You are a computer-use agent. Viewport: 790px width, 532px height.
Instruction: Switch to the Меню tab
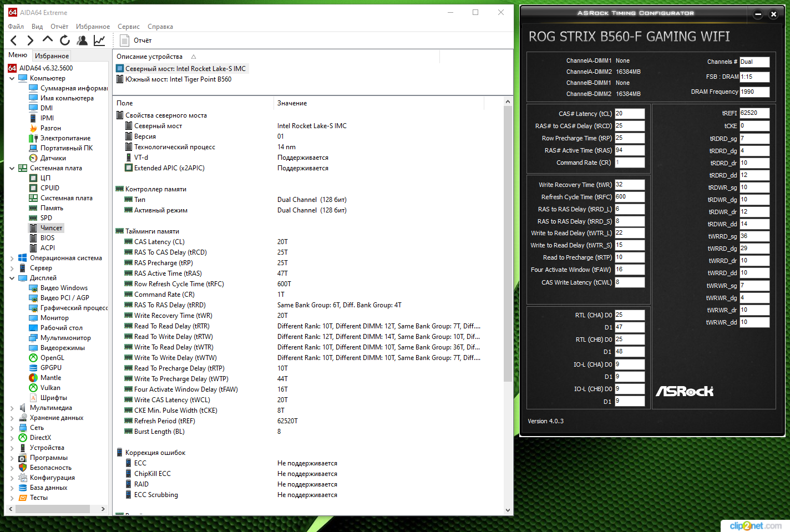18,55
